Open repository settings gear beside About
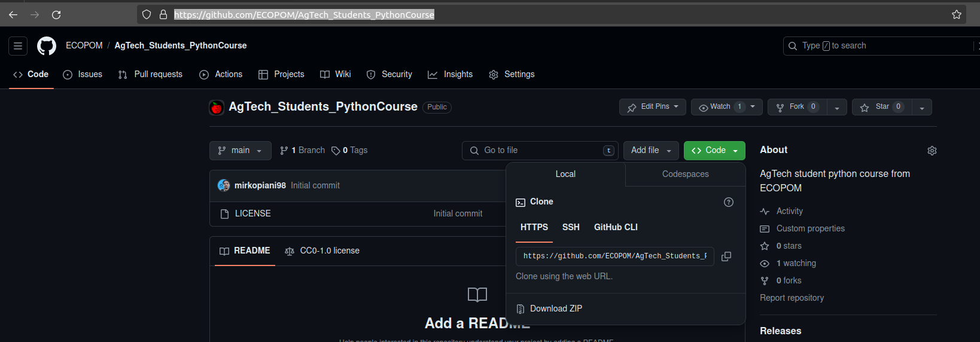The height and width of the screenshot is (342, 980). pyautogui.click(x=932, y=151)
